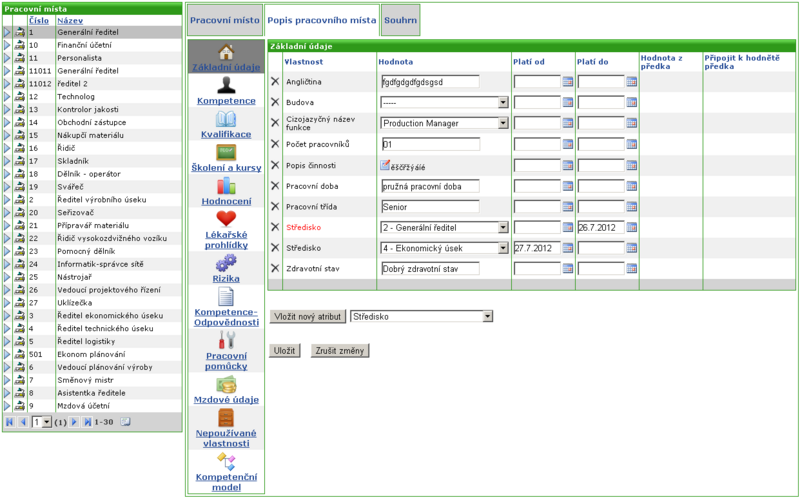Open the Production Manager dropdown

(x=503, y=123)
